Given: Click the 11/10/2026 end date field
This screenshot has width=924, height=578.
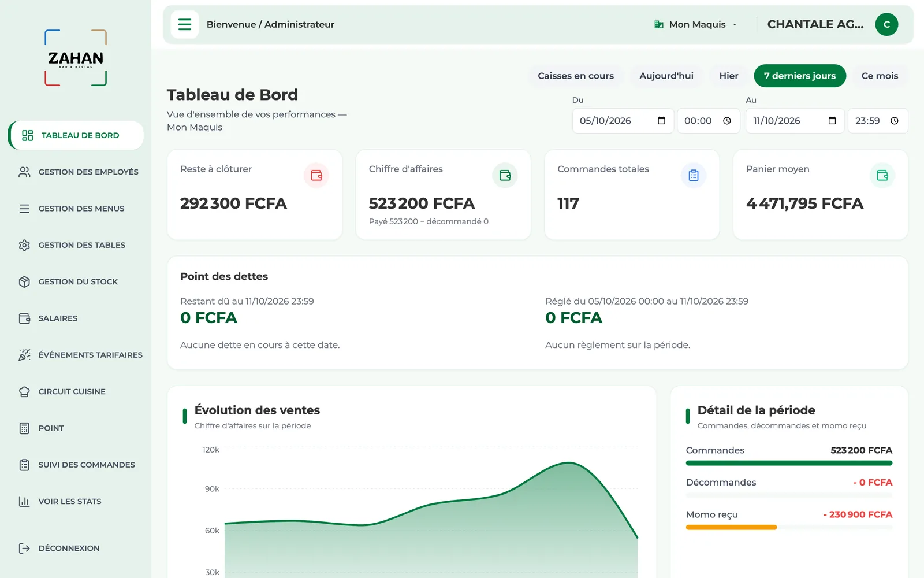Looking at the screenshot, I should (795, 121).
